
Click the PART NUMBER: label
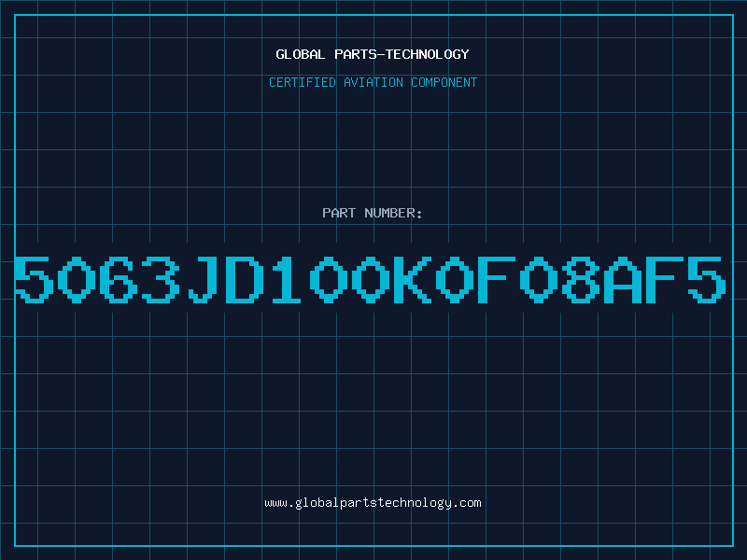[x=373, y=213]
